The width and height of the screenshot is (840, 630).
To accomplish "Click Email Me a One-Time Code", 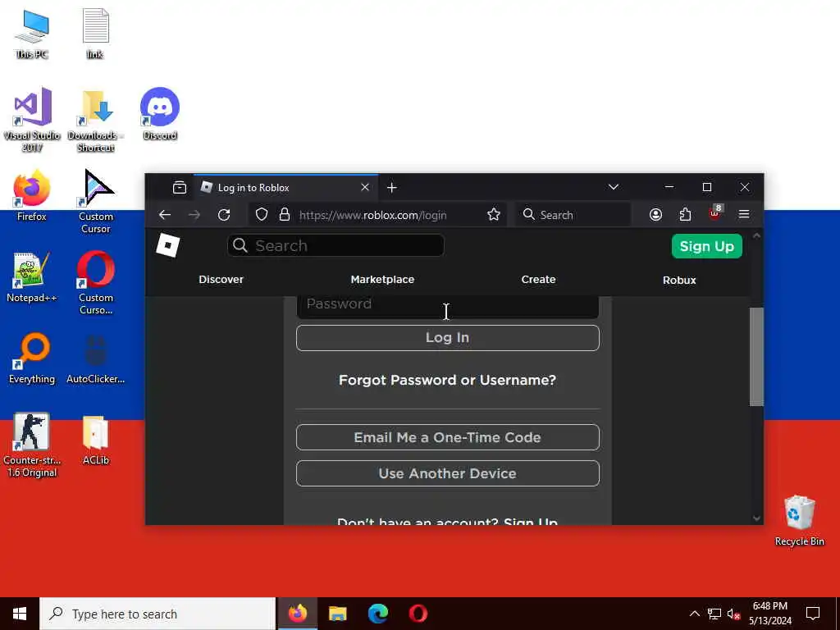I will point(447,437).
